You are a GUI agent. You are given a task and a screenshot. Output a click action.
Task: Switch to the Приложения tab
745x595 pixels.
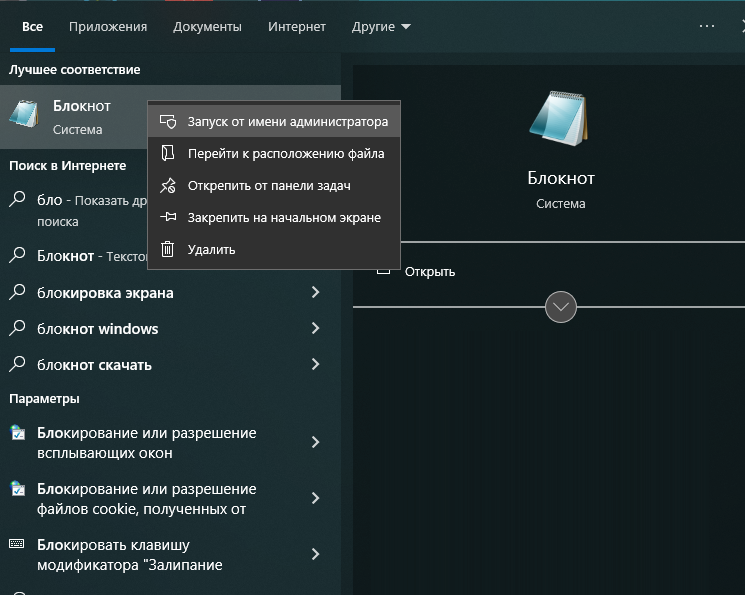point(108,27)
